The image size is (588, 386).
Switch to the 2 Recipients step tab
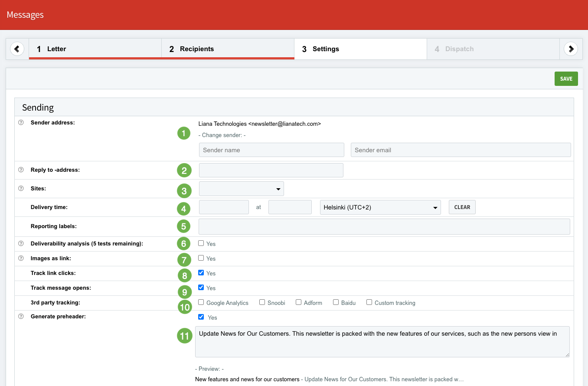(228, 49)
